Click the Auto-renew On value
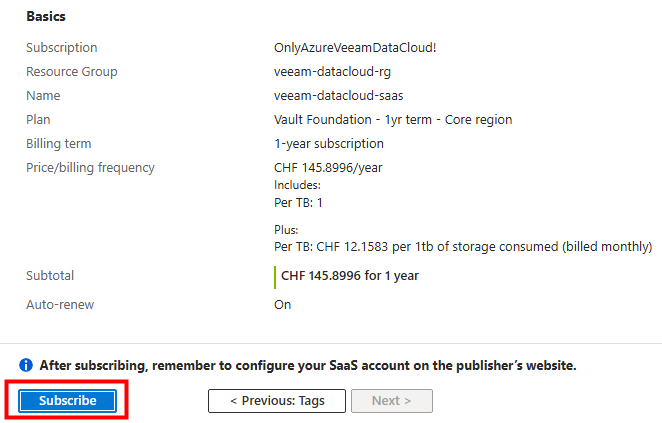This screenshot has height=423, width=662. pos(282,305)
